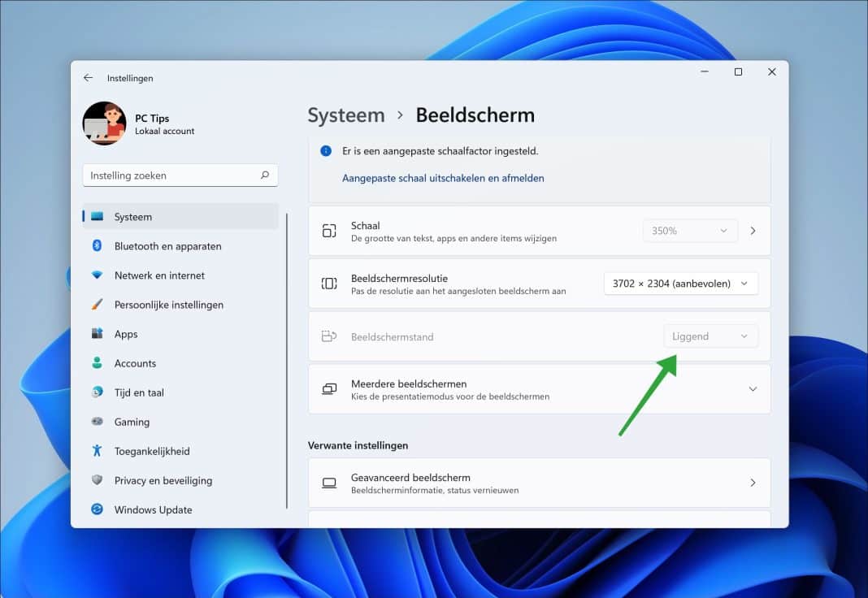Click the Persoonlijke instellingen brush icon
The width and height of the screenshot is (868, 598).
point(98,305)
